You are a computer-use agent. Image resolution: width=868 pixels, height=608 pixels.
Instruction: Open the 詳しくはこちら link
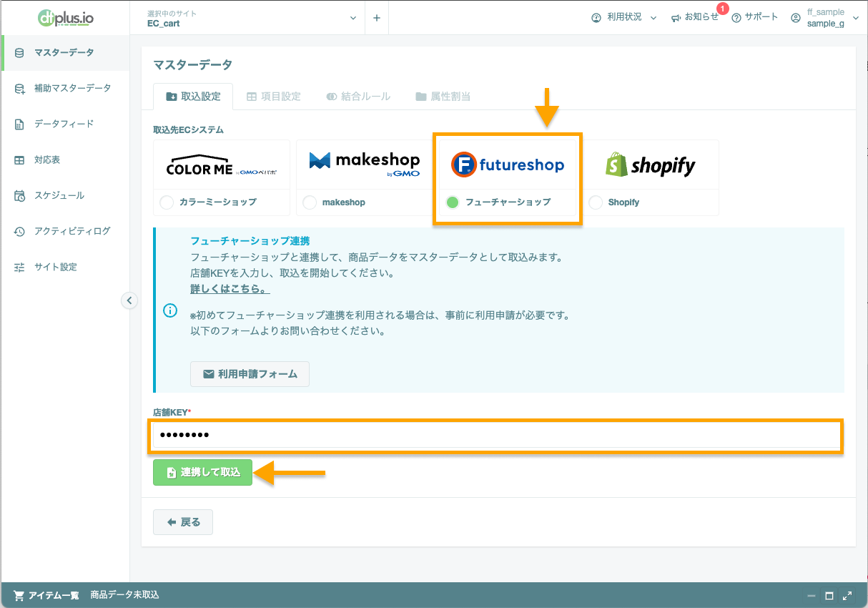point(230,289)
